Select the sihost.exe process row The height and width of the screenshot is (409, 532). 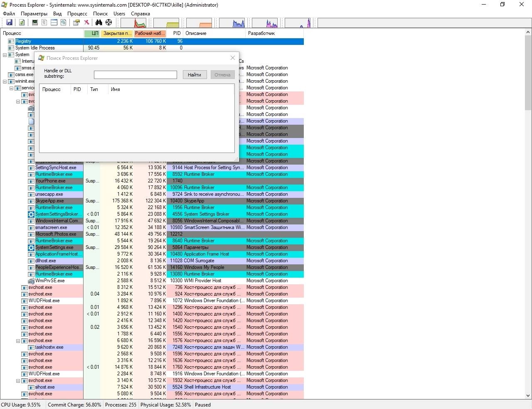click(x=152, y=387)
